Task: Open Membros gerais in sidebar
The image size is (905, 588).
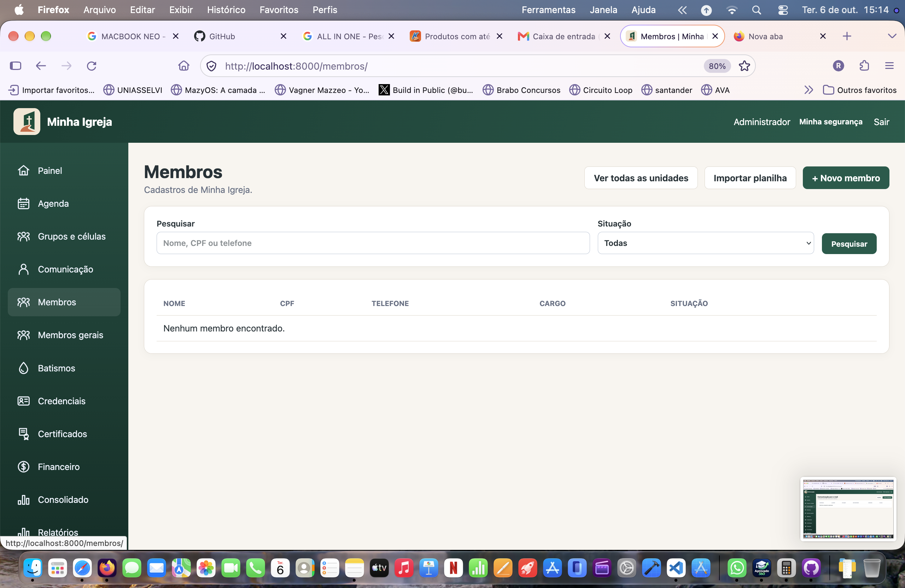Action: click(64, 335)
